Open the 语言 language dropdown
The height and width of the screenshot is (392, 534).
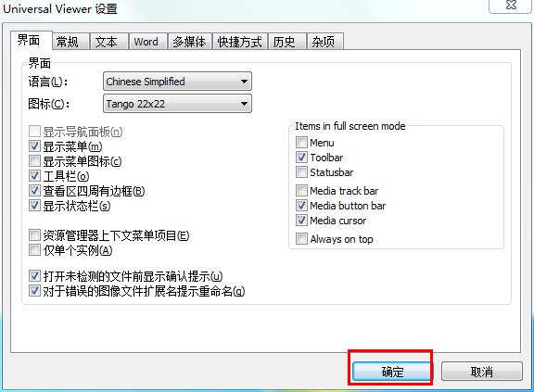177,82
